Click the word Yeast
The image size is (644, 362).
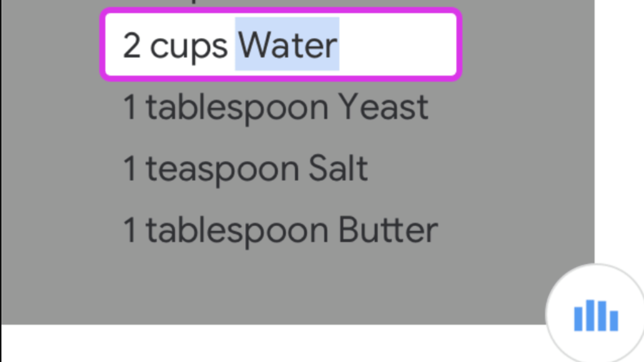tap(384, 107)
